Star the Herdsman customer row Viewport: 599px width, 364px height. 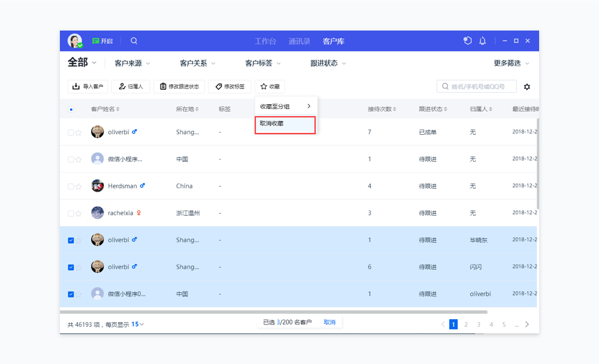pyautogui.click(x=78, y=186)
